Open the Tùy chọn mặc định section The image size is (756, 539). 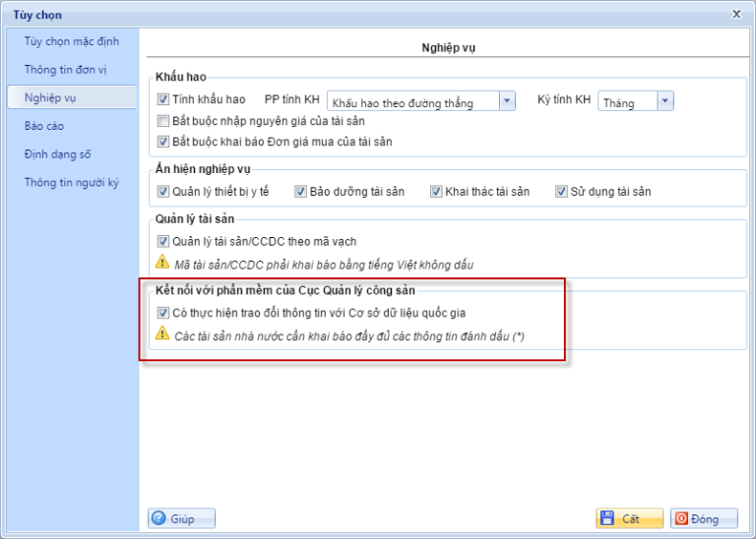[72, 42]
